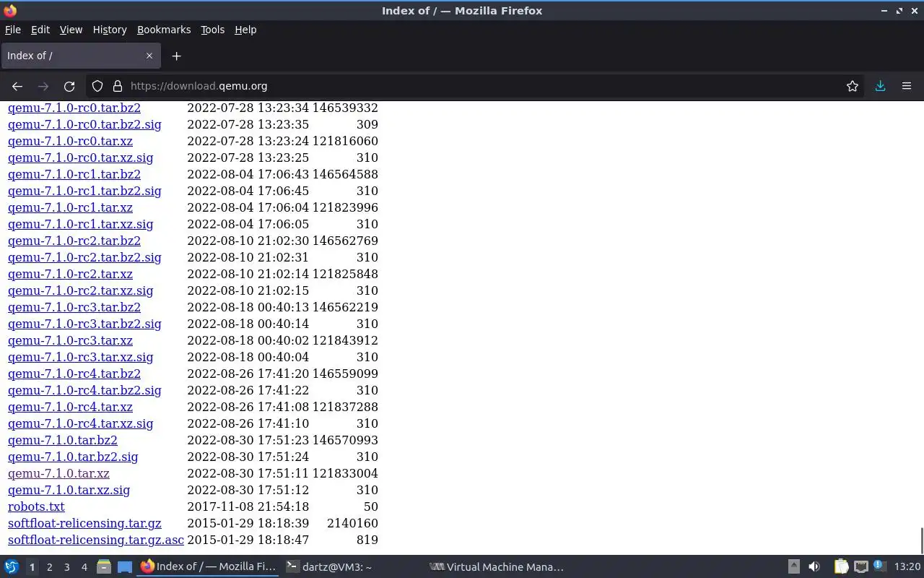
Task: Open the desktop start menu icon
Action: (11, 567)
